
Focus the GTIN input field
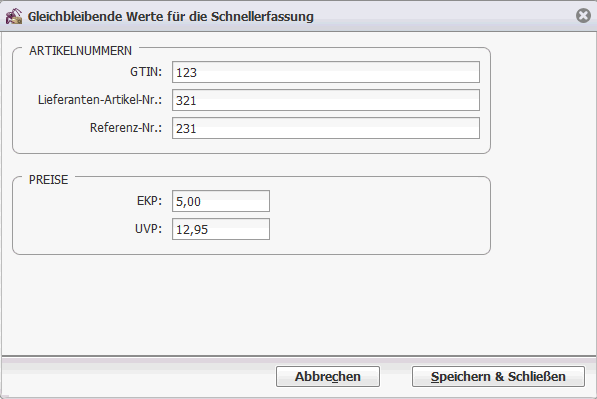click(x=326, y=72)
